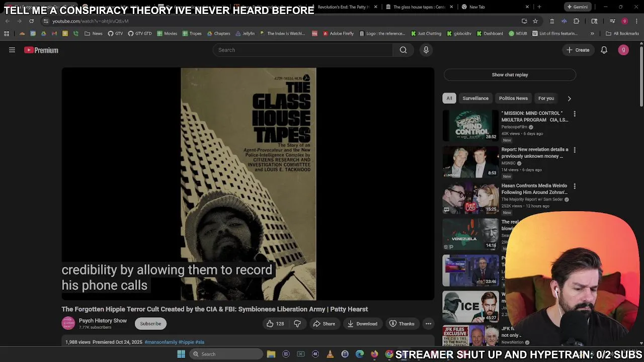Open the Tropes bookmark
The height and width of the screenshot is (362, 644).
pos(192,34)
